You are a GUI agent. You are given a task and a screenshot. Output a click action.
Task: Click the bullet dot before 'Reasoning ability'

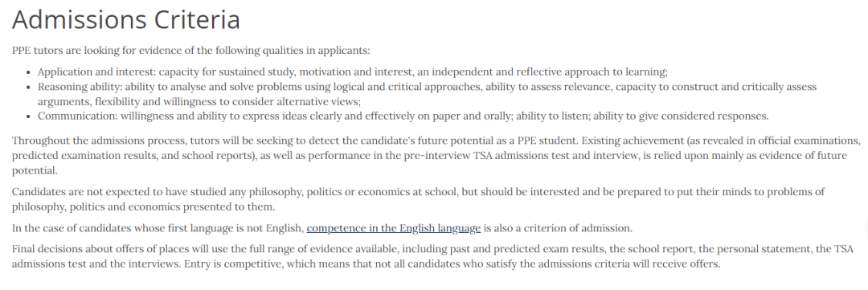tap(30, 88)
